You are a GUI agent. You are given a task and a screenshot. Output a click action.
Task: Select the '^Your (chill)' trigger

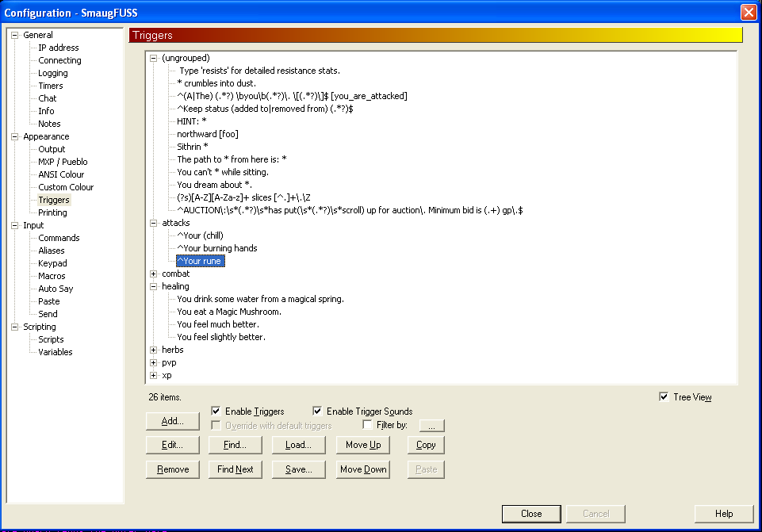(x=201, y=235)
